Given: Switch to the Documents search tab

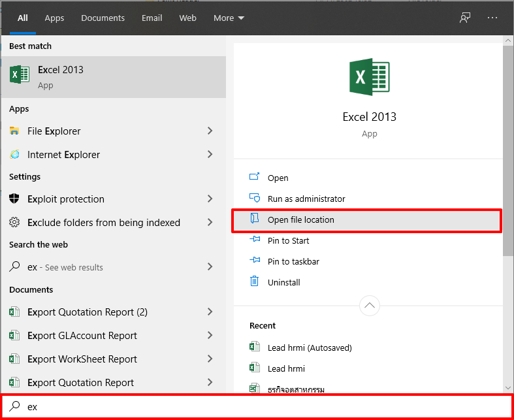Looking at the screenshot, I should (x=103, y=18).
